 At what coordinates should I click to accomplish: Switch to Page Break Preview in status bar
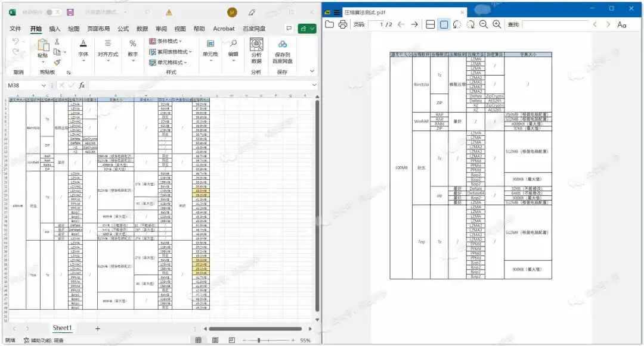click(x=231, y=340)
